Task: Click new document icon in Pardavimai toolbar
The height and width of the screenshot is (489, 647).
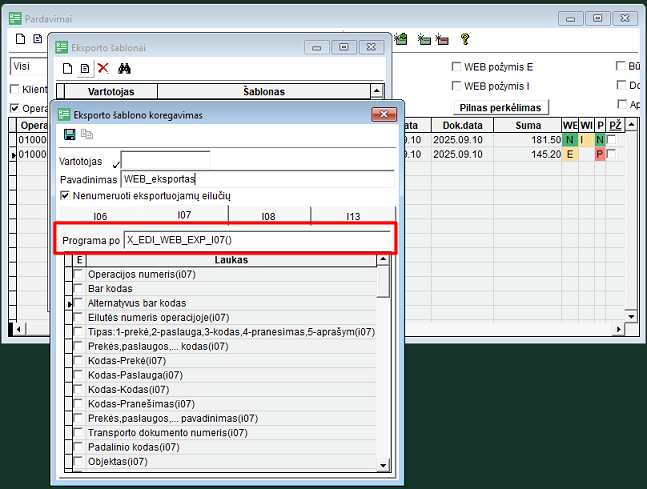Action: click(x=20, y=39)
